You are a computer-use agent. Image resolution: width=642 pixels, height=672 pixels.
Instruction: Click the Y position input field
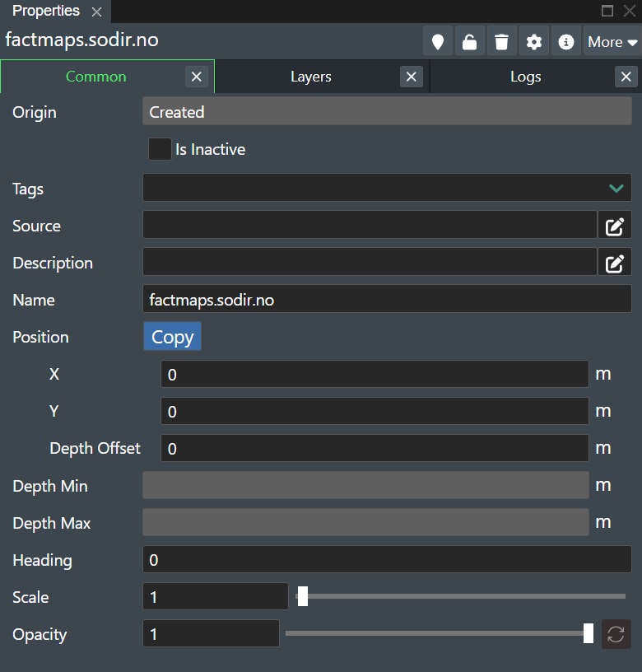(374, 411)
